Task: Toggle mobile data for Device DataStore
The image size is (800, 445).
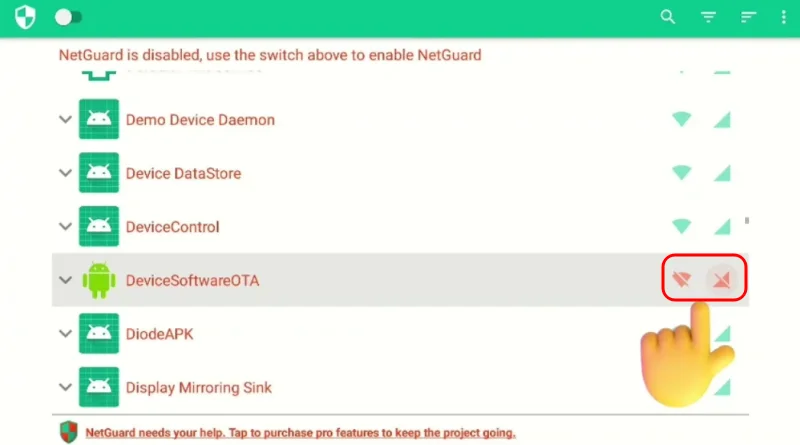Action: pyautogui.click(x=721, y=173)
